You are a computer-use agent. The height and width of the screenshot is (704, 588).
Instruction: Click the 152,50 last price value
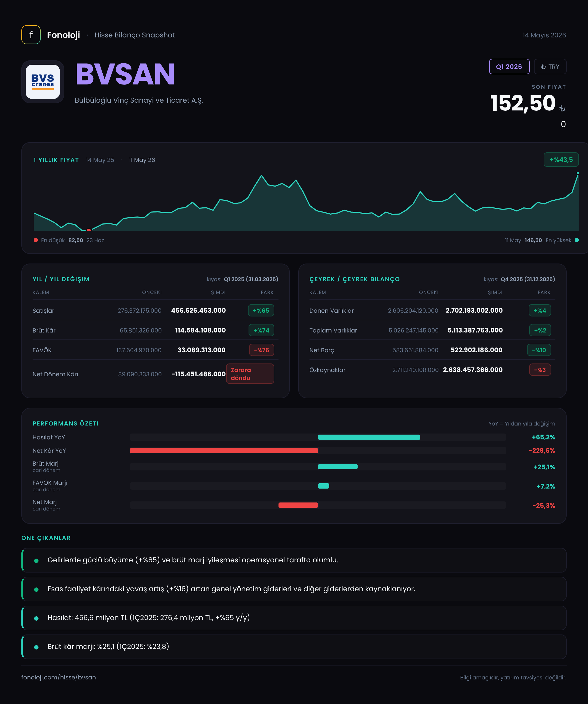tap(523, 103)
